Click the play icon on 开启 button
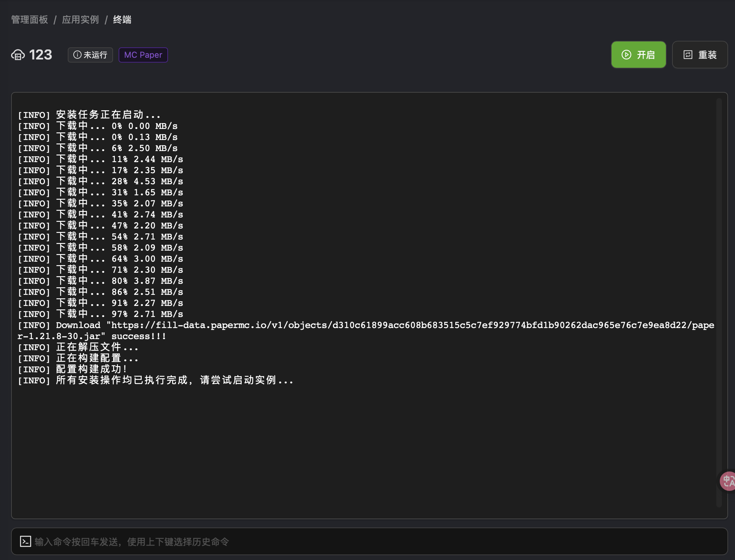This screenshot has width=735, height=560. 626,55
